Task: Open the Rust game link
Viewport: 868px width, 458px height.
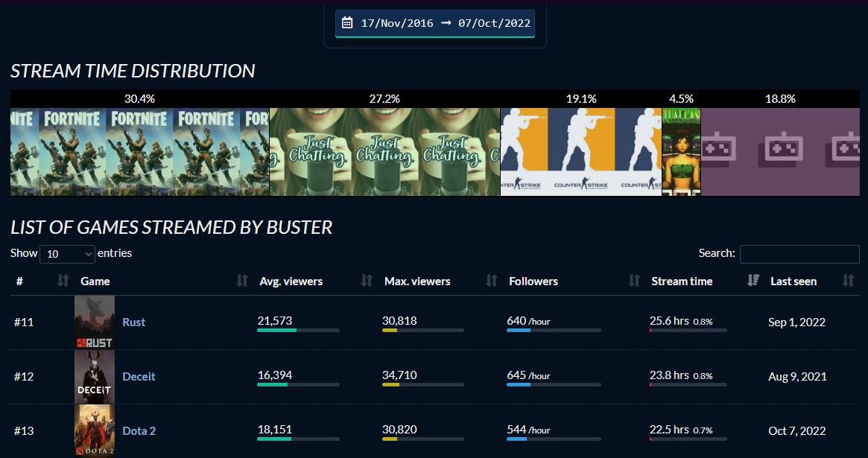Action: point(134,322)
